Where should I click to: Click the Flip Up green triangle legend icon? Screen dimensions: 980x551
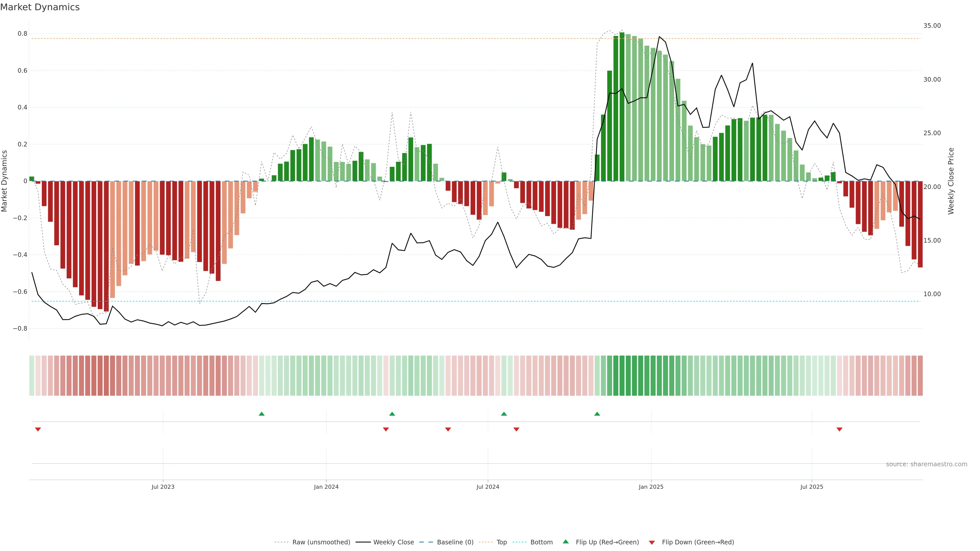(566, 542)
